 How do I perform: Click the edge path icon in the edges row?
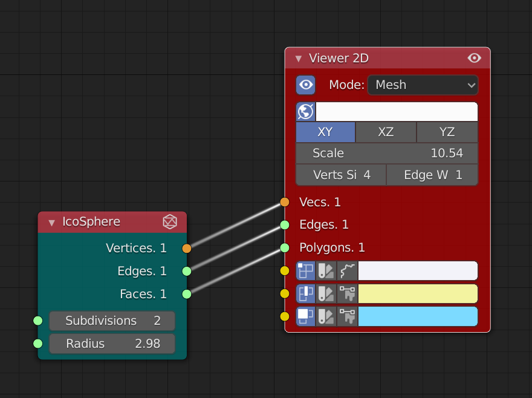(x=346, y=294)
